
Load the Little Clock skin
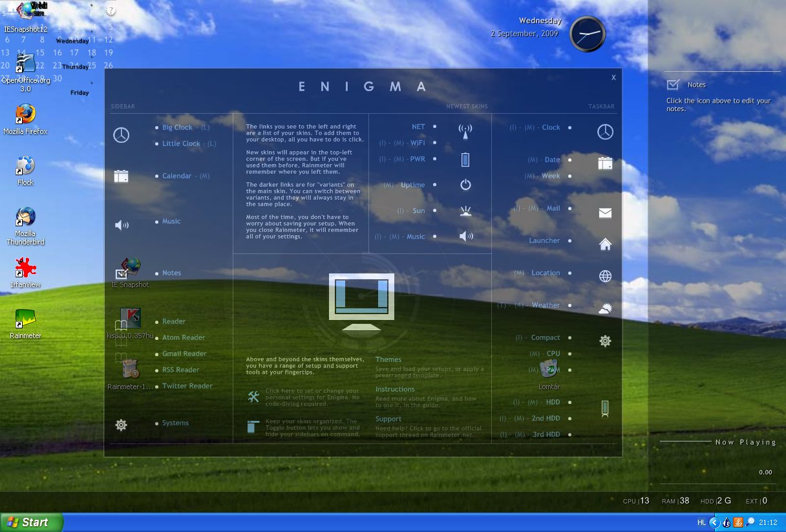pyautogui.click(x=181, y=144)
